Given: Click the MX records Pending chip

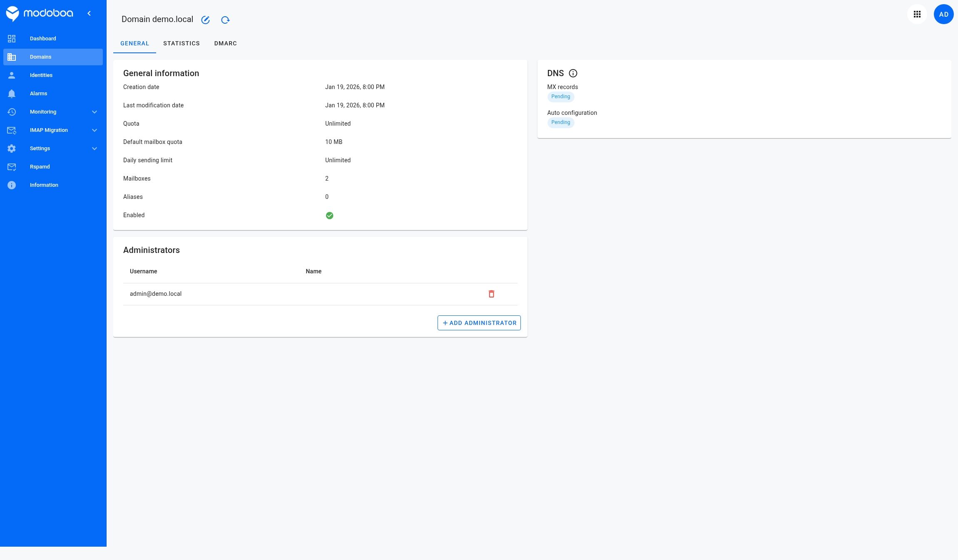Looking at the screenshot, I should 560,97.
